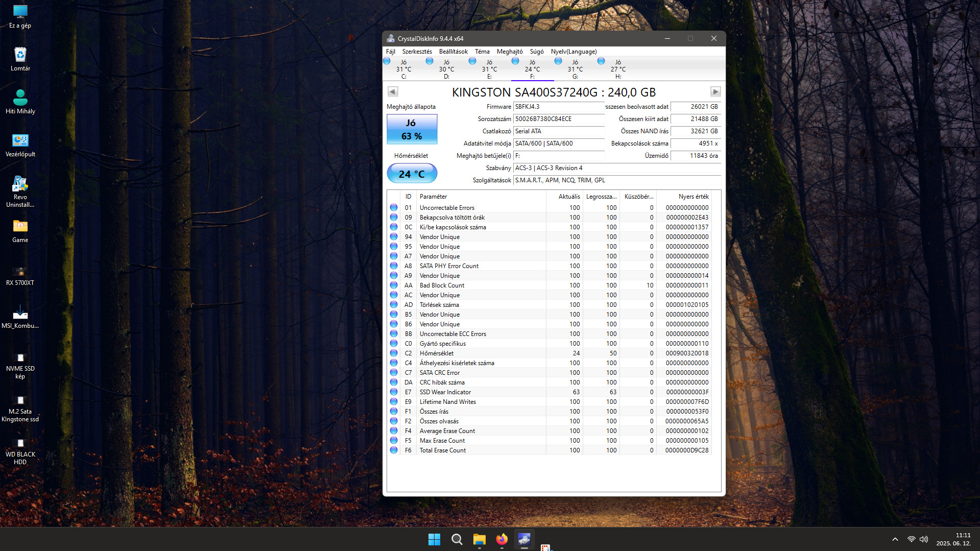
Task: Switch to drive C: tab
Action: [x=403, y=69]
